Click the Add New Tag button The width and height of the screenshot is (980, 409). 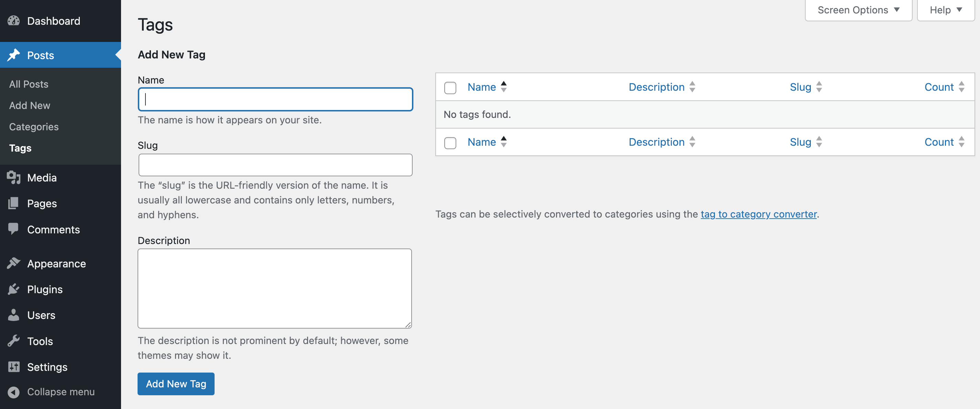click(176, 384)
